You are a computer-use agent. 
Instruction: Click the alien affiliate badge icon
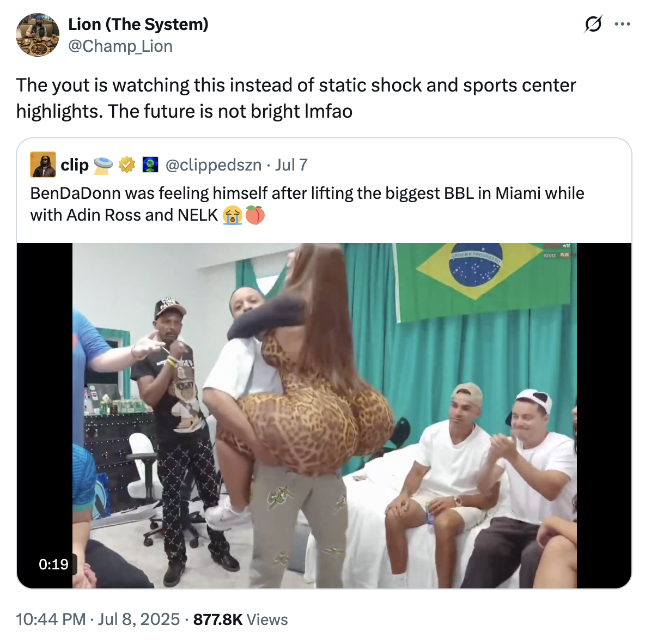(x=150, y=165)
